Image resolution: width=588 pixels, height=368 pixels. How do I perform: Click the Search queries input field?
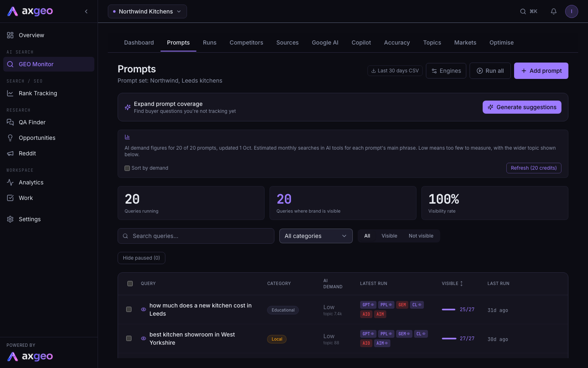[196, 236]
